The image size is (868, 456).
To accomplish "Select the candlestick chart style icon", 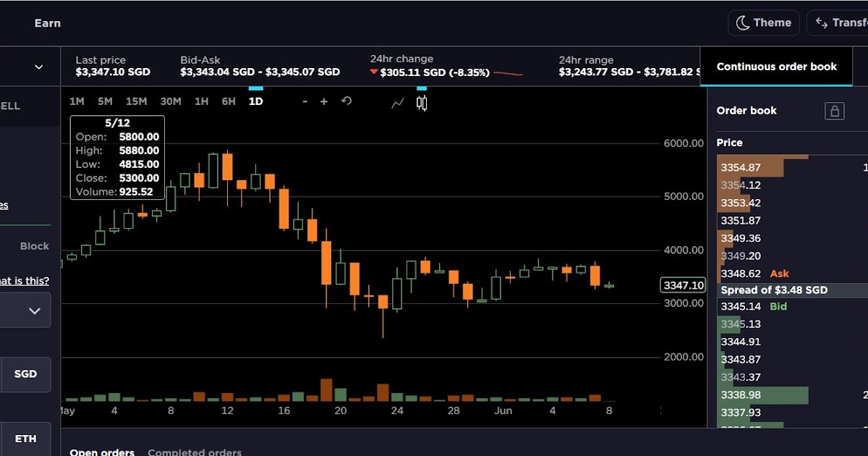I will click(x=422, y=103).
